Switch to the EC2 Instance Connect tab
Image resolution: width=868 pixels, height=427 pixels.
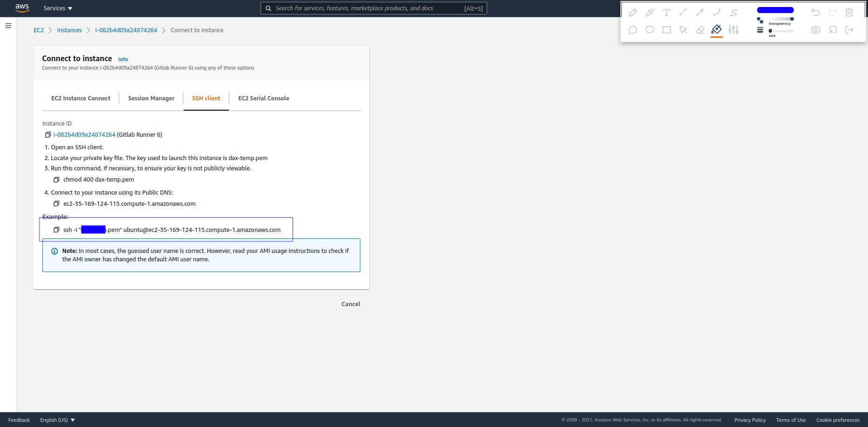[81, 98]
